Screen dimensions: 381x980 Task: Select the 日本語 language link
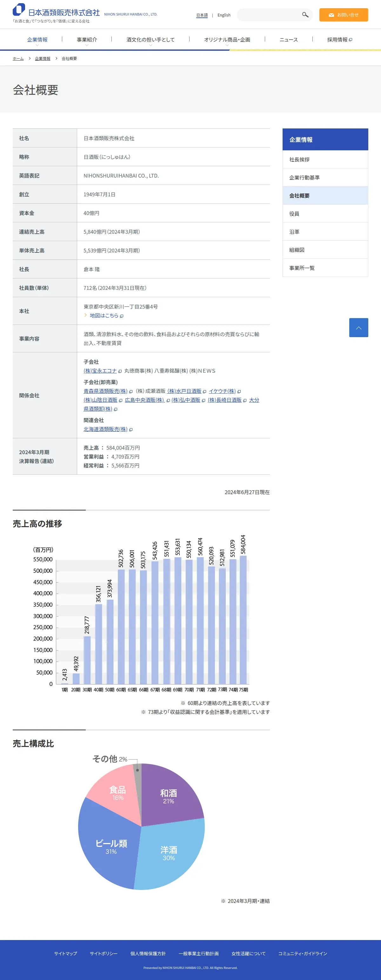pos(202,15)
